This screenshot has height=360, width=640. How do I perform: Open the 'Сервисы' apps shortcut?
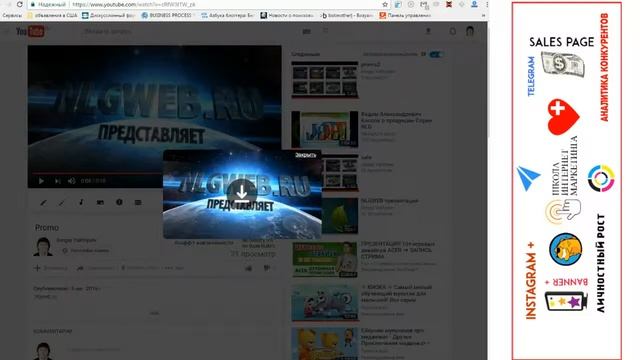click(12, 16)
